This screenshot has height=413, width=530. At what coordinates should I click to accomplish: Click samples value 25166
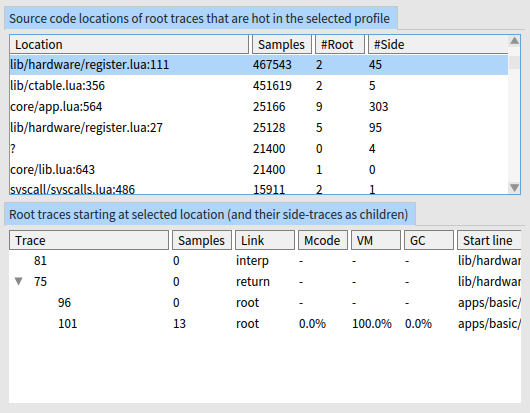[269, 106]
